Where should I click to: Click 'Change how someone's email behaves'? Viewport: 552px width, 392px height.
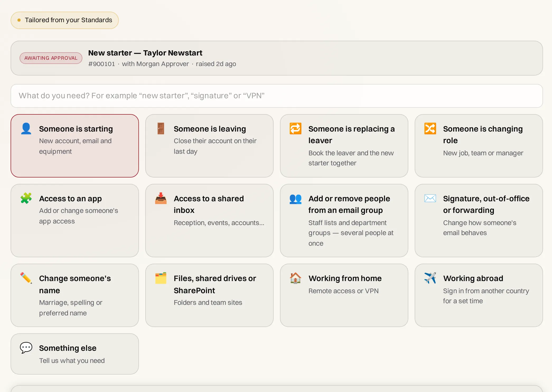click(x=480, y=228)
